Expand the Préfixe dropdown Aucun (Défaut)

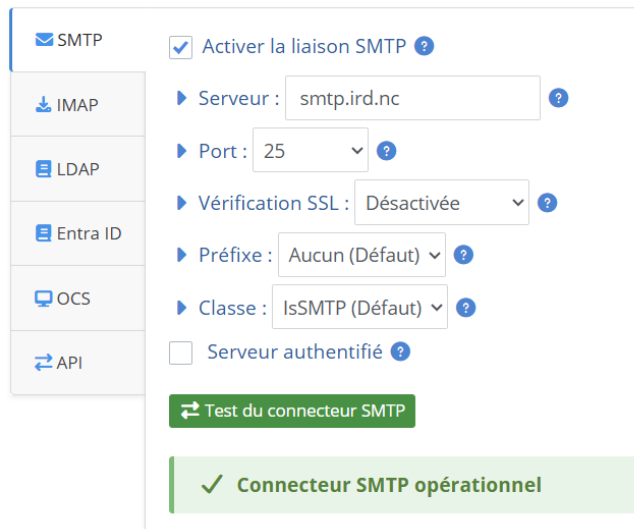point(361,255)
